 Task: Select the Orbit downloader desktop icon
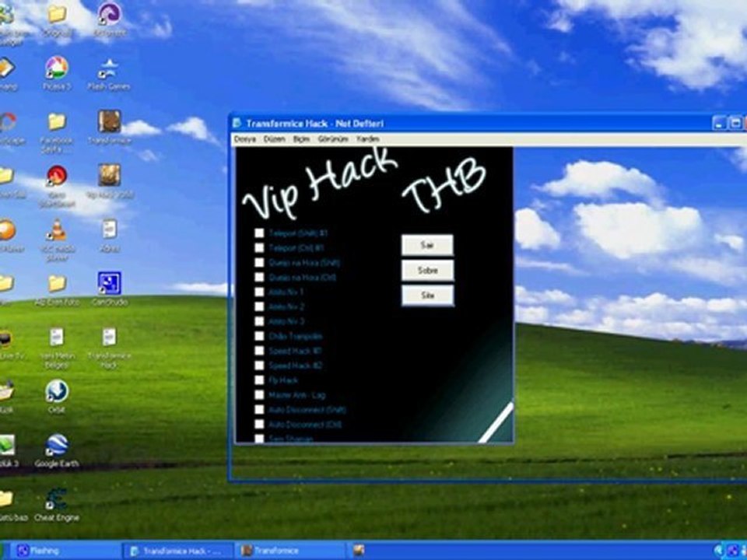pyautogui.click(x=57, y=397)
